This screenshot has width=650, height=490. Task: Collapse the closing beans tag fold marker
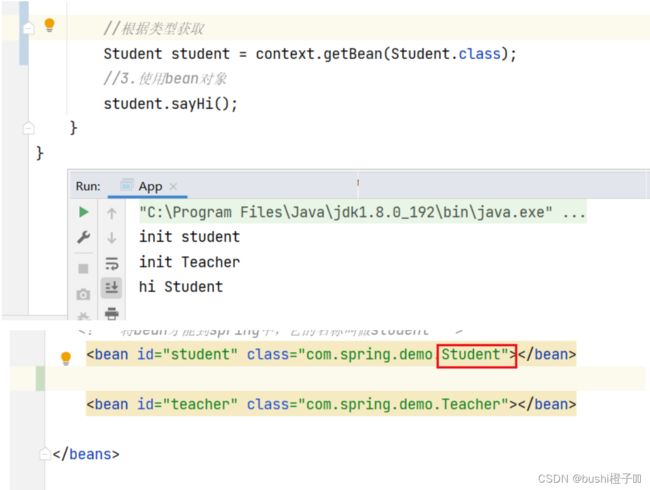45,454
